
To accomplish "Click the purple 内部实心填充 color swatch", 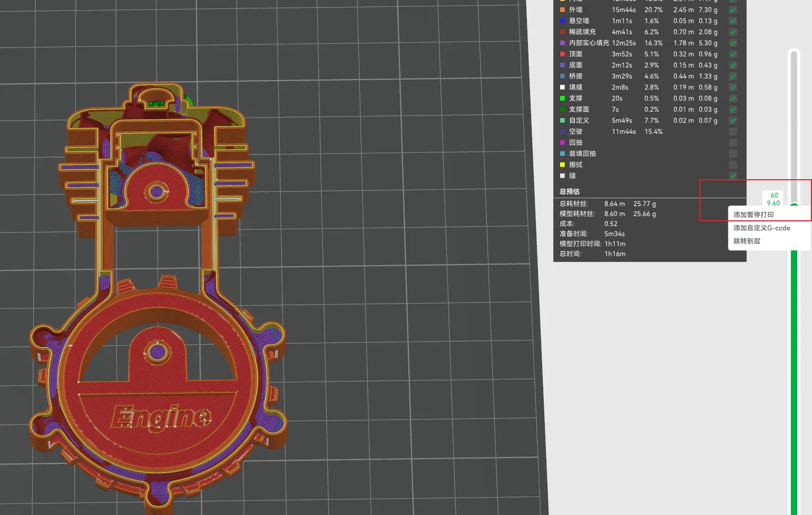I will click(563, 43).
